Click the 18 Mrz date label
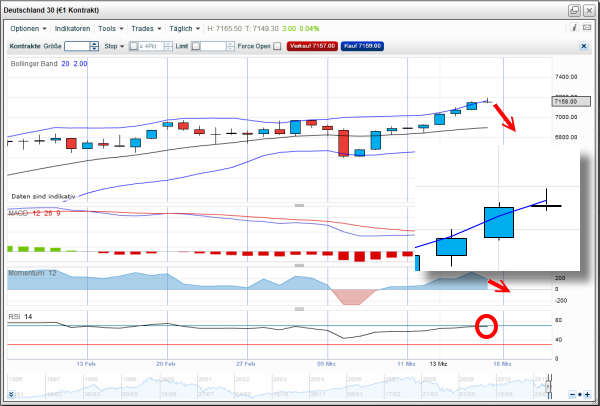The image size is (600, 406). tap(502, 364)
